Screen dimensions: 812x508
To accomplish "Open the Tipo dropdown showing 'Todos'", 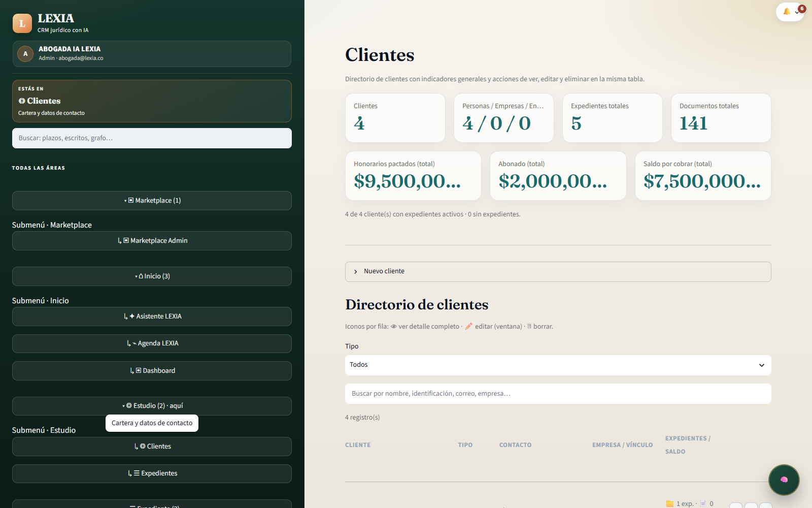I will pos(558,365).
